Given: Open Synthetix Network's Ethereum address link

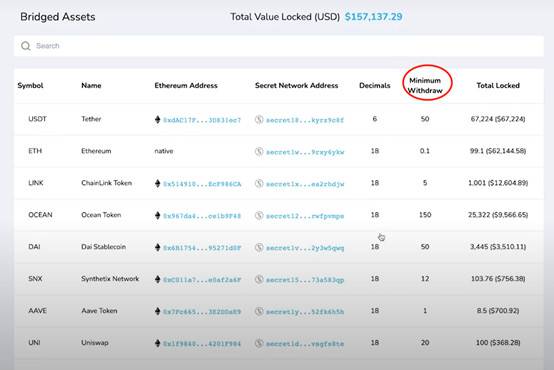Looking at the screenshot, I should point(202,280).
